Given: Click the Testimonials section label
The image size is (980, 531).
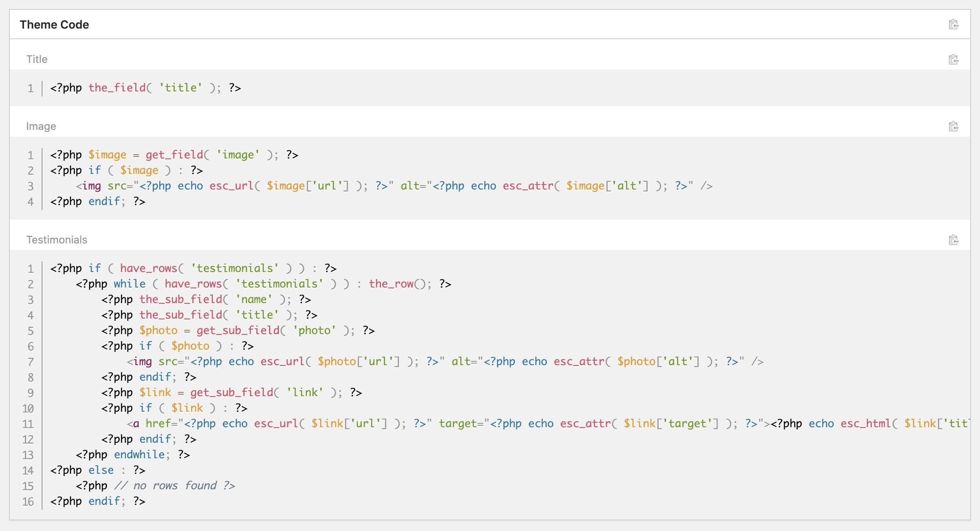Looking at the screenshot, I should (57, 240).
